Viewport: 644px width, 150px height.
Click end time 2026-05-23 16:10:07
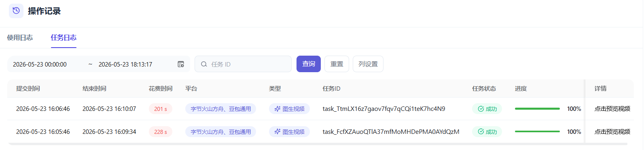coord(109,109)
